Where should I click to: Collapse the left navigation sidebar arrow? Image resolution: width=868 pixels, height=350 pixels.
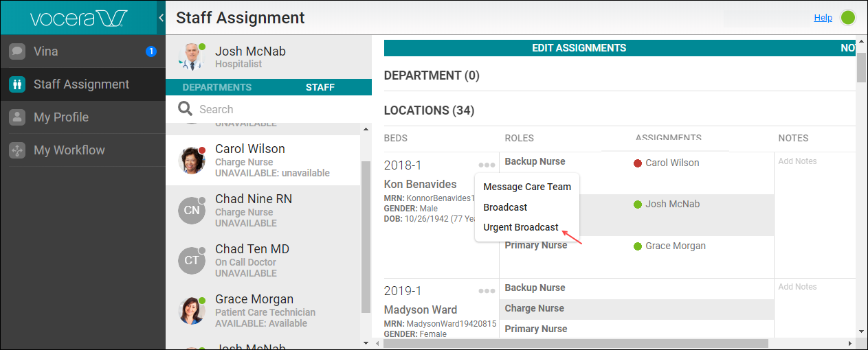tap(161, 18)
